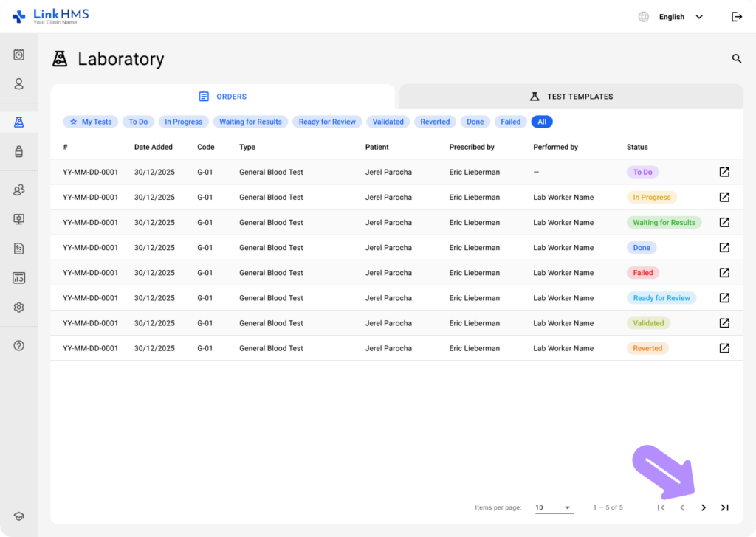Toggle the Validated filter chip
This screenshot has width=756, height=537.
coord(388,122)
